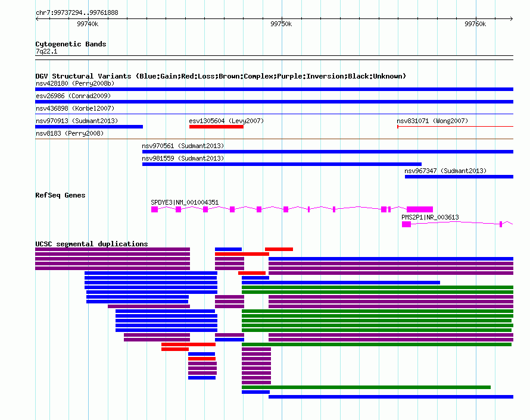Click the 7q22.1 band label
This screenshot has width=530, height=420.
[46, 51]
